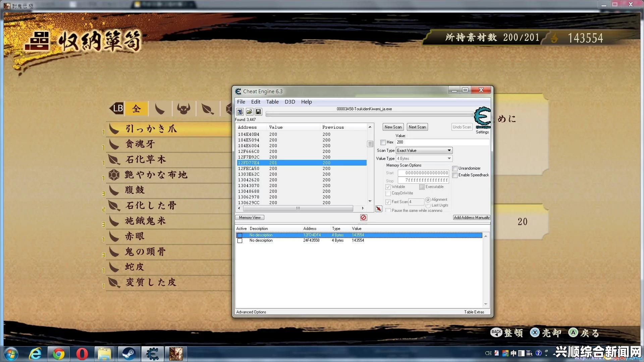Enable Speedhack checkbox
This screenshot has height=362, width=644.
[455, 175]
